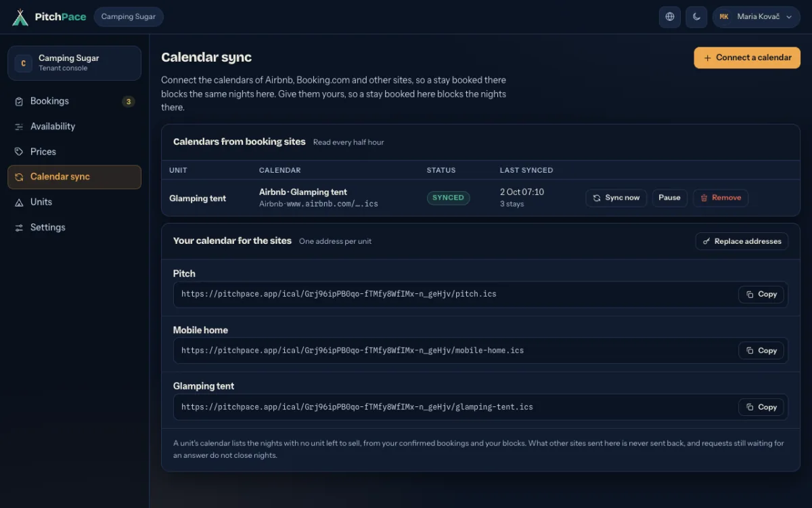This screenshot has height=508, width=812.
Task: Click the MK avatar badge
Action: 724,17
